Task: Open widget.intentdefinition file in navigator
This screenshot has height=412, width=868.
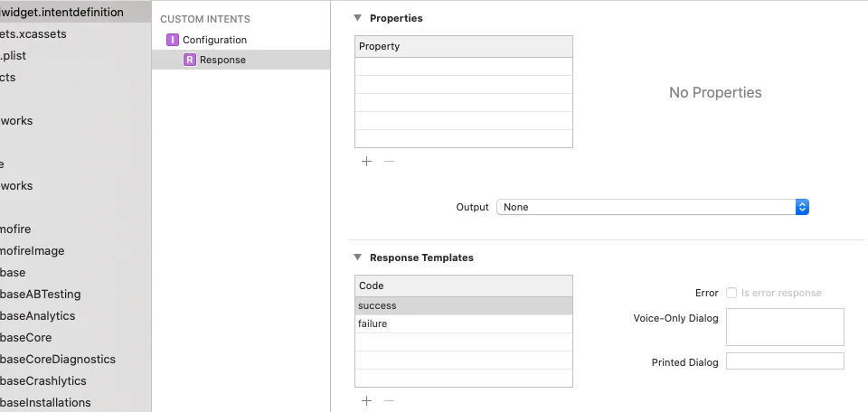Action: click(63, 12)
